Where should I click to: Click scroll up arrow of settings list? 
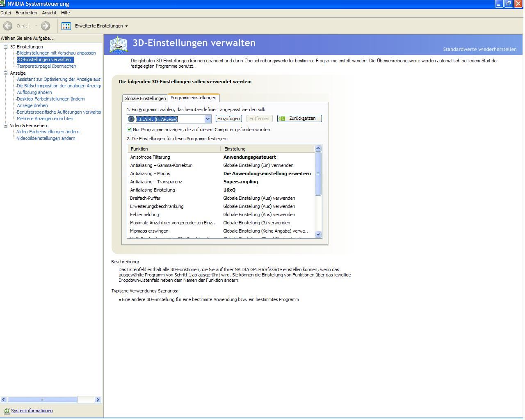click(318, 148)
